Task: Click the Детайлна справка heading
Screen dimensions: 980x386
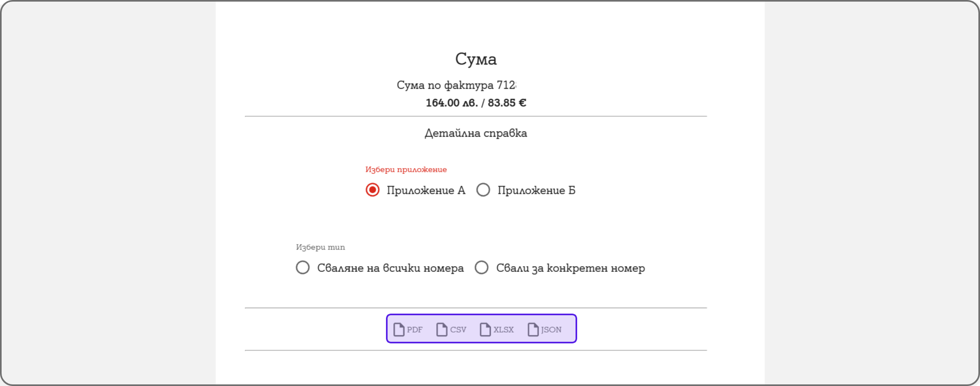Action: click(476, 133)
